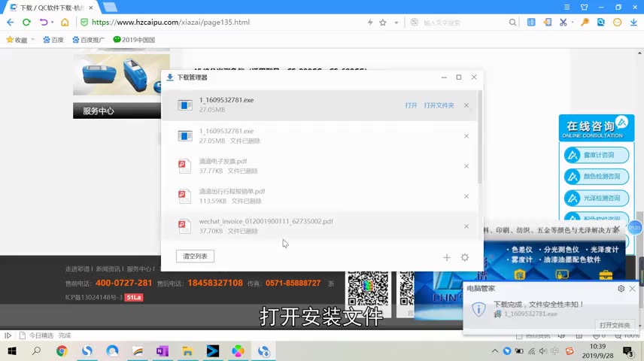Remove the deleted 1_1609532781.exe entry with X
Viewport: 644px width, 361px height.
coord(466,136)
